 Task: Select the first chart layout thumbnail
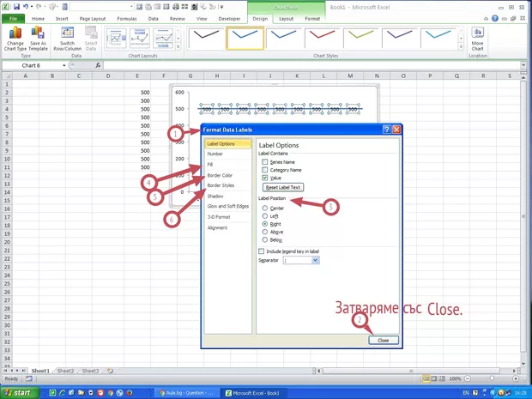116,36
